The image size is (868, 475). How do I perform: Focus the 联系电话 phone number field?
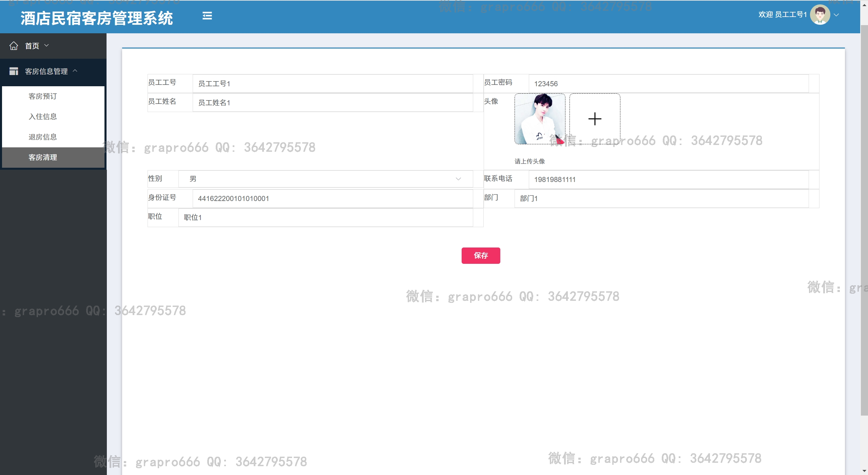point(668,180)
